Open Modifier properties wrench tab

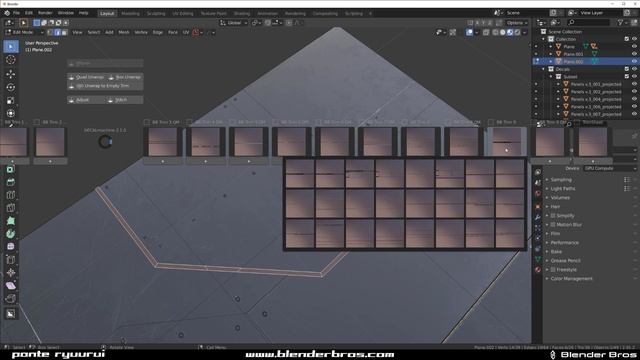pos(538,218)
